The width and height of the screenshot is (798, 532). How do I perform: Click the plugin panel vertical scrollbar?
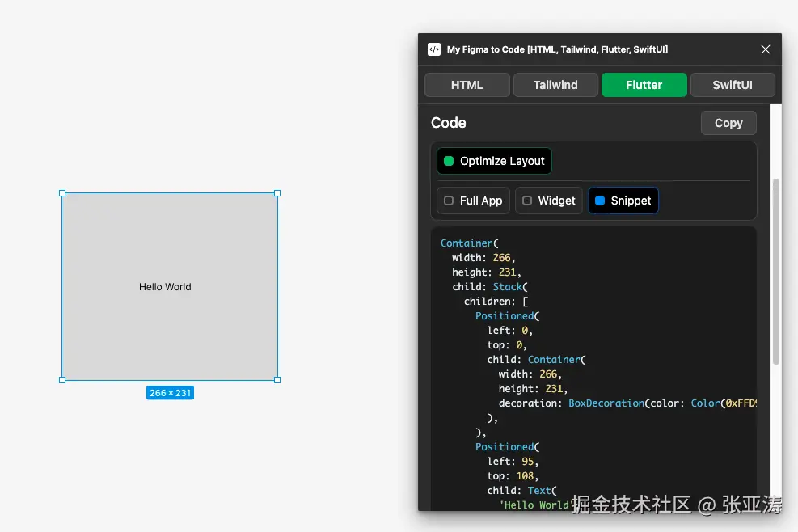(x=776, y=272)
